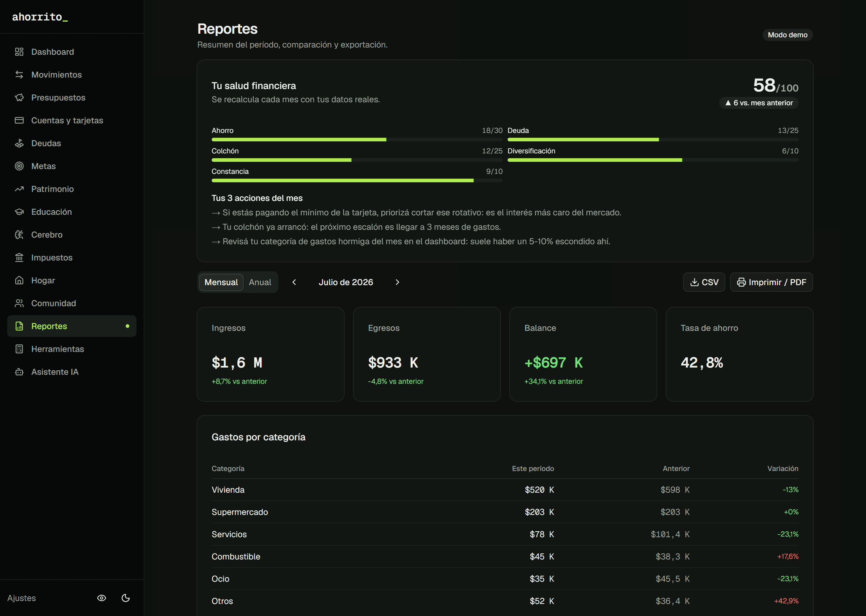Click the Combustible category row

coord(505,556)
